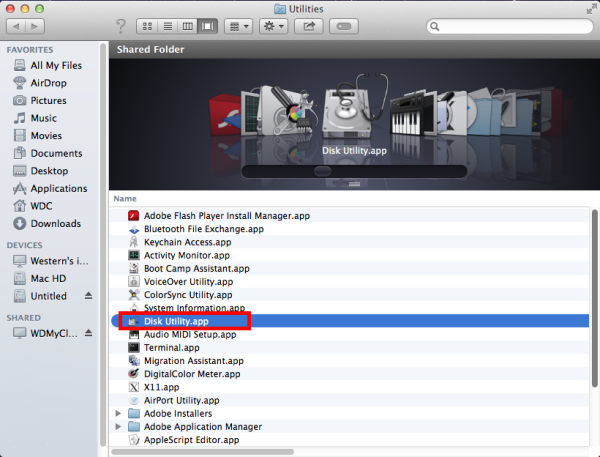Click the vertical file list scrollbar
Screen dimensions: 600x457
point(594,299)
